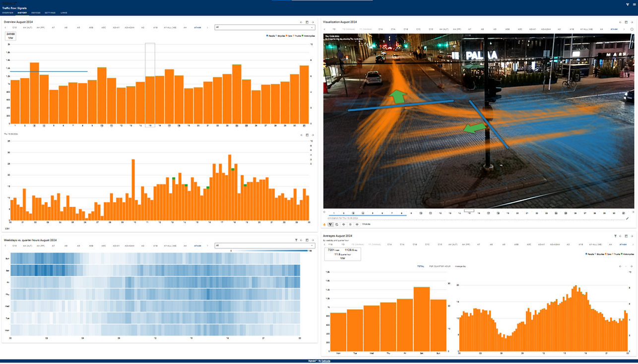The height and width of the screenshot is (364, 638).
Task: Toggle the flow paths view button below image
Action: coord(330,224)
